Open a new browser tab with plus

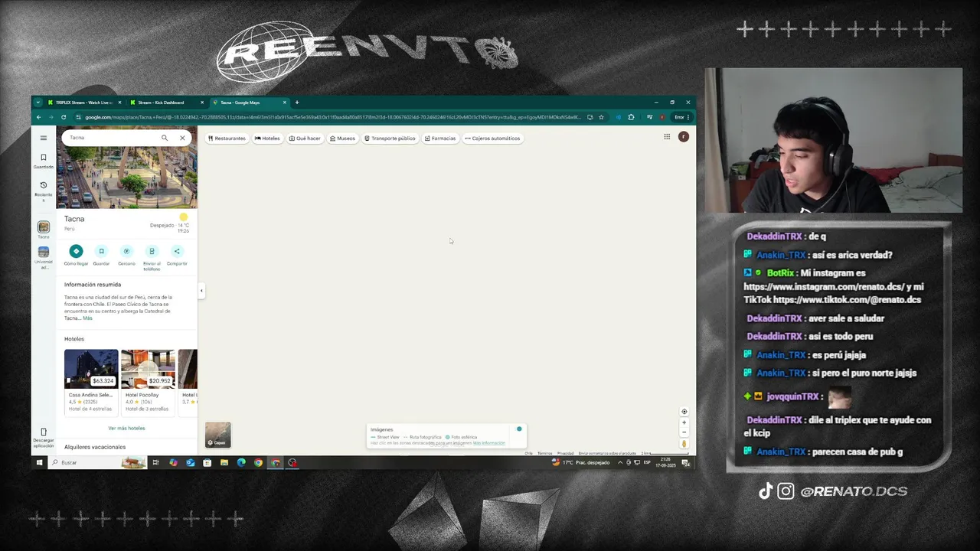coord(297,103)
